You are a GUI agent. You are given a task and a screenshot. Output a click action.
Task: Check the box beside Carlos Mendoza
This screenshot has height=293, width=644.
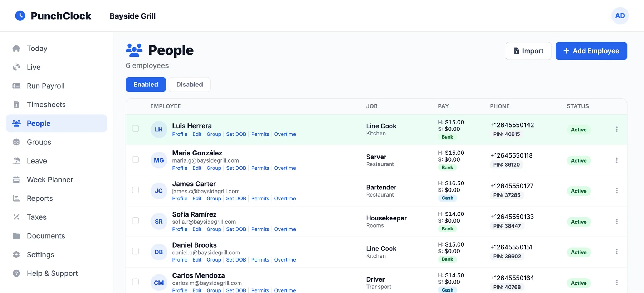pyautogui.click(x=136, y=282)
